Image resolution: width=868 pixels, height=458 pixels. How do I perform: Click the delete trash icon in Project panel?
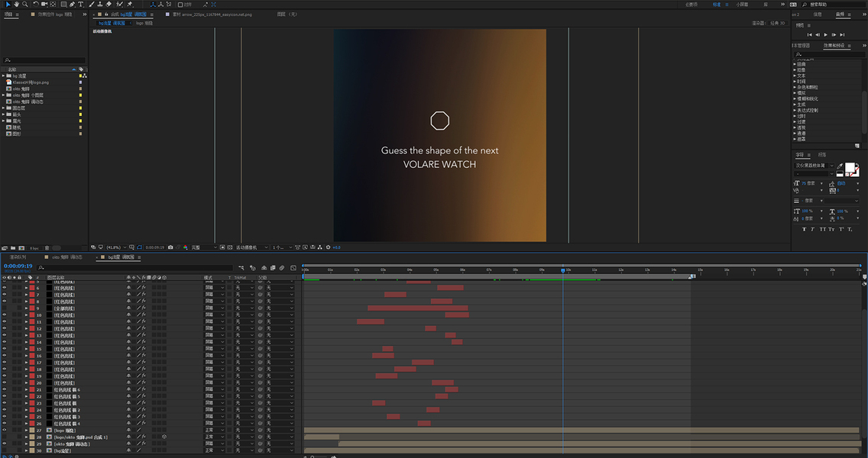[47, 248]
